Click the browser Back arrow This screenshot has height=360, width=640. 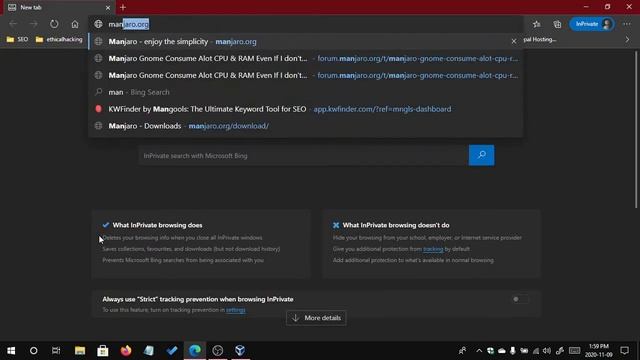13,24
